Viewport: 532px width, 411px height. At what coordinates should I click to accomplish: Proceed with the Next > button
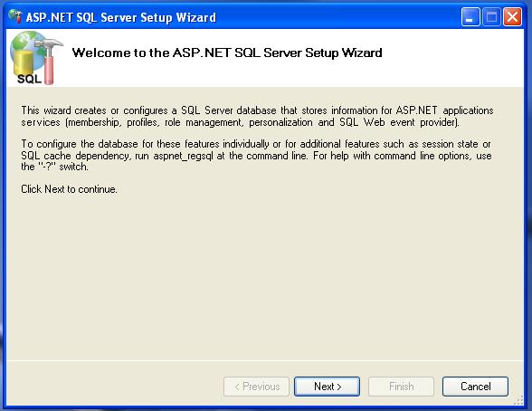328,387
